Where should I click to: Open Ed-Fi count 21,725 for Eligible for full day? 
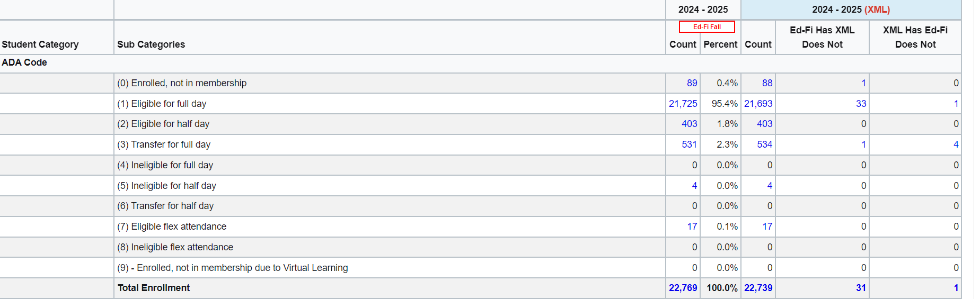click(683, 104)
